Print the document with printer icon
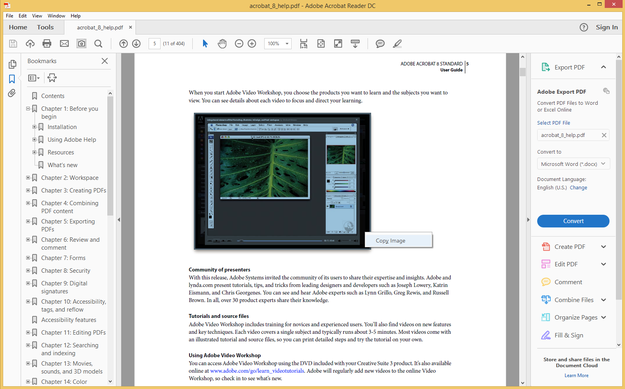Image resolution: width=625 pixels, height=389 pixels. pyautogui.click(x=47, y=44)
